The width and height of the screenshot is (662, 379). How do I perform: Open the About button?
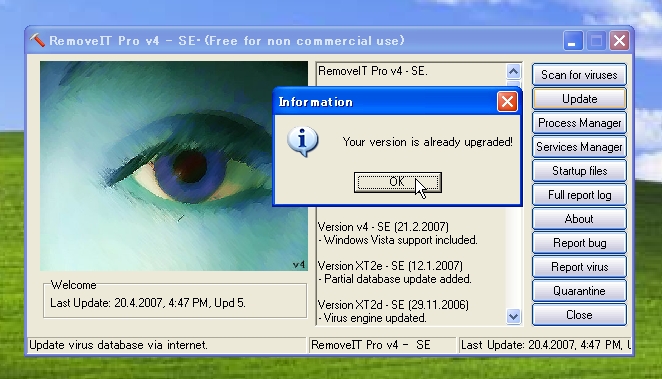pos(579,219)
